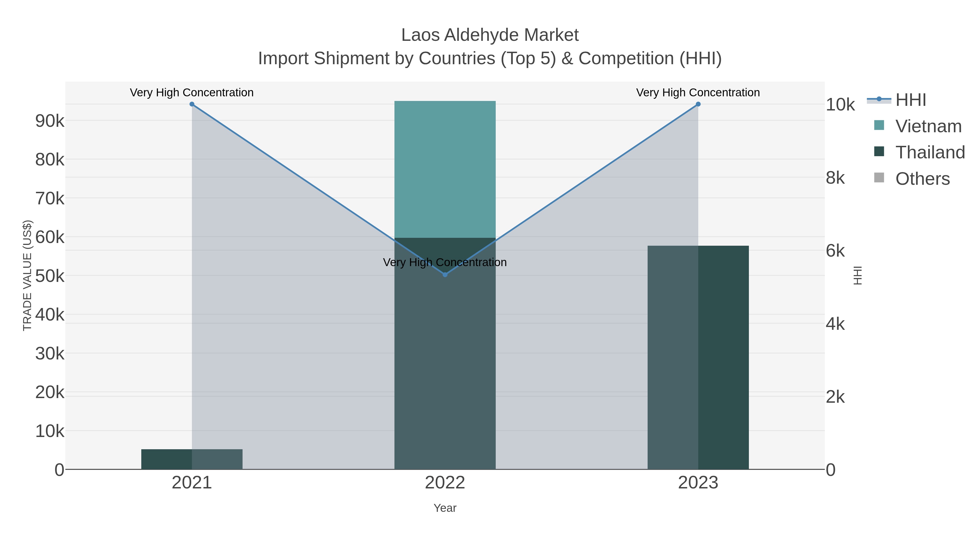Click the Vietnam teal legend swatch
This screenshot has height=551, width=980.
[x=879, y=125]
